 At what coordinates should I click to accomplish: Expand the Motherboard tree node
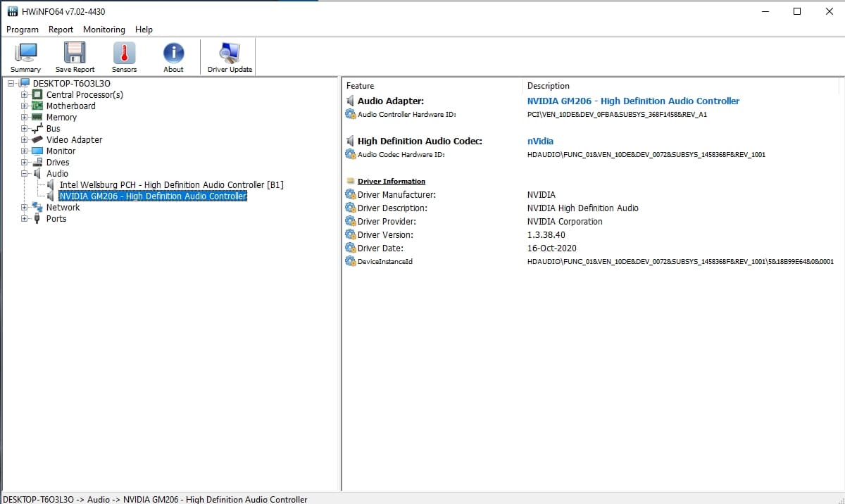pyautogui.click(x=25, y=106)
